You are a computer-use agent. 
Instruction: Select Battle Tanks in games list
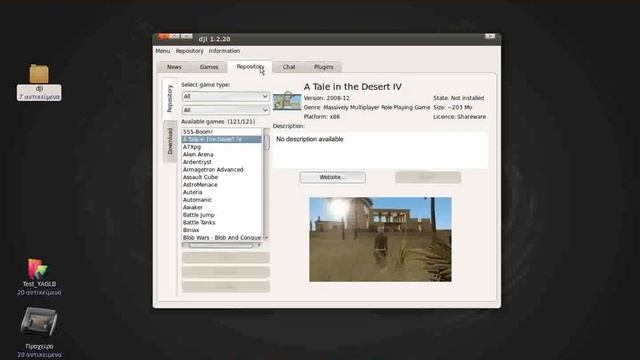click(x=222, y=222)
